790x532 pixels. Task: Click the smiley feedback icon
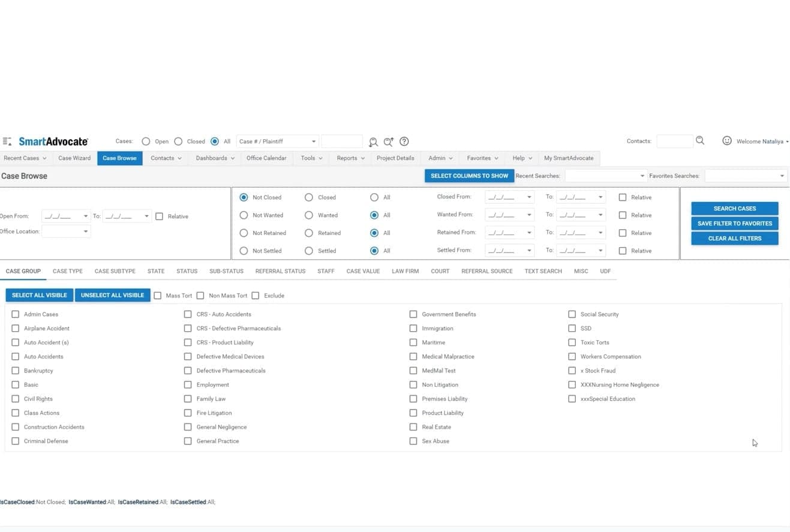727,141
